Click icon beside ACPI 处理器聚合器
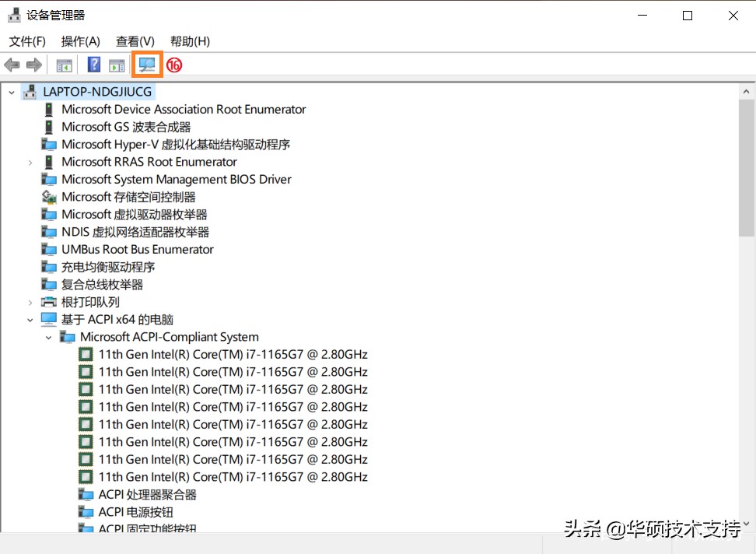The image size is (756, 554). tap(86, 494)
